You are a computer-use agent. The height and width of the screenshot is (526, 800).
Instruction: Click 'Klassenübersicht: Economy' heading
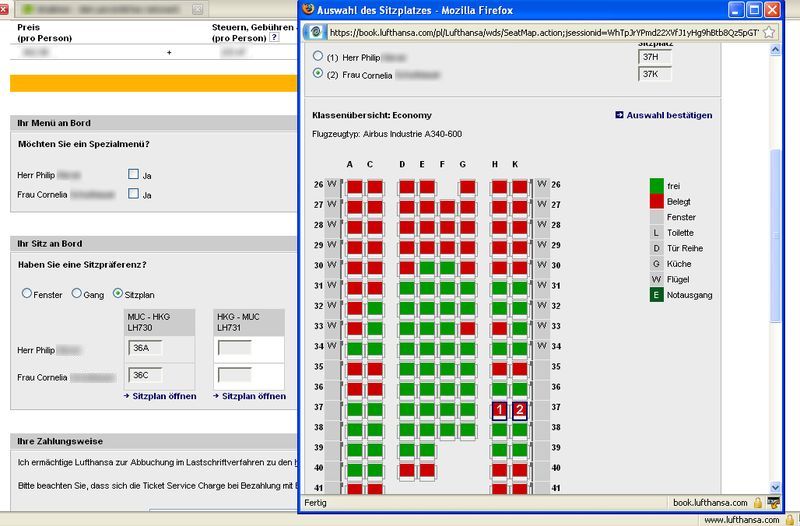(x=372, y=115)
